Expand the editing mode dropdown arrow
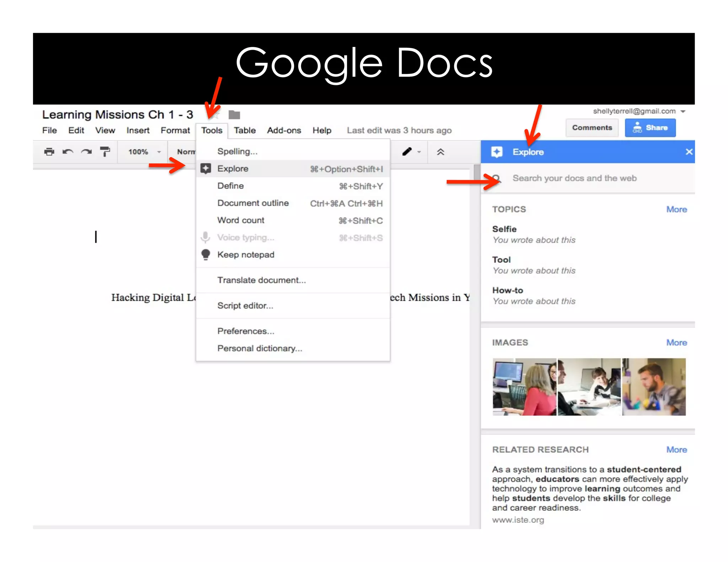Screen dimensions: 728x562 pyautogui.click(x=419, y=152)
